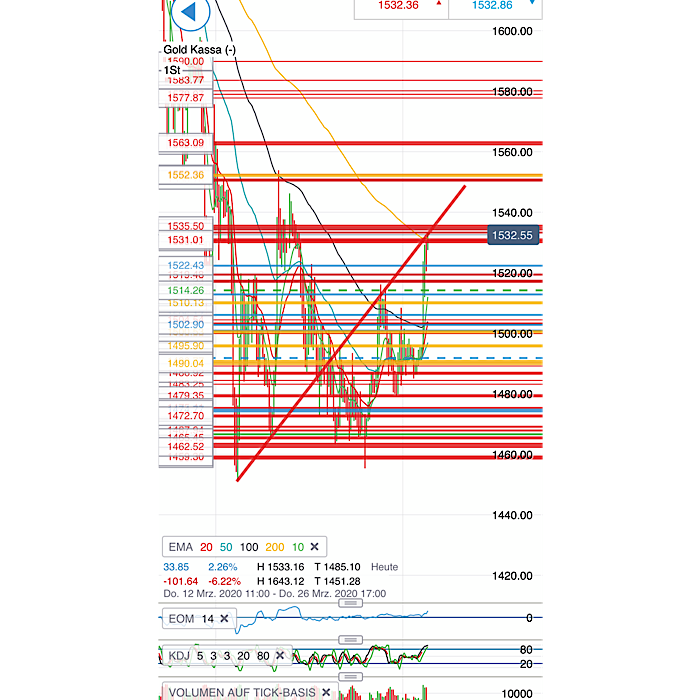The image size is (700, 700).
Task: Click the green EMA 10 period value
Action: pyautogui.click(x=298, y=547)
